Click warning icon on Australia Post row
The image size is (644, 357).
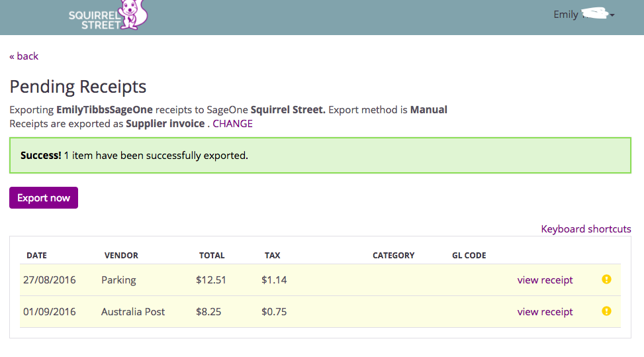pyautogui.click(x=607, y=311)
